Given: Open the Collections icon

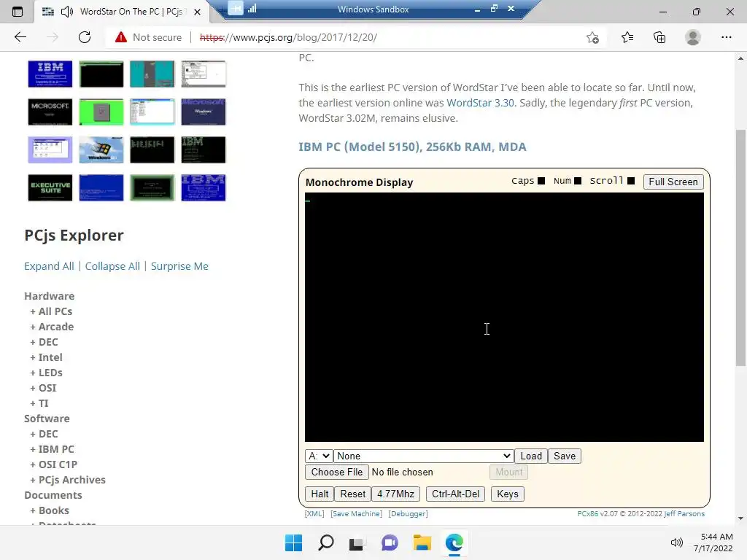Looking at the screenshot, I should point(659,37).
